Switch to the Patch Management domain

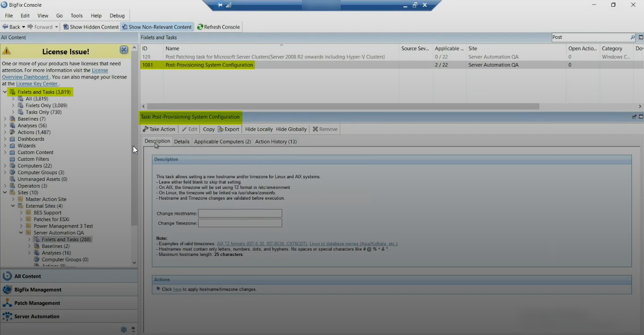(x=69, y=303)
